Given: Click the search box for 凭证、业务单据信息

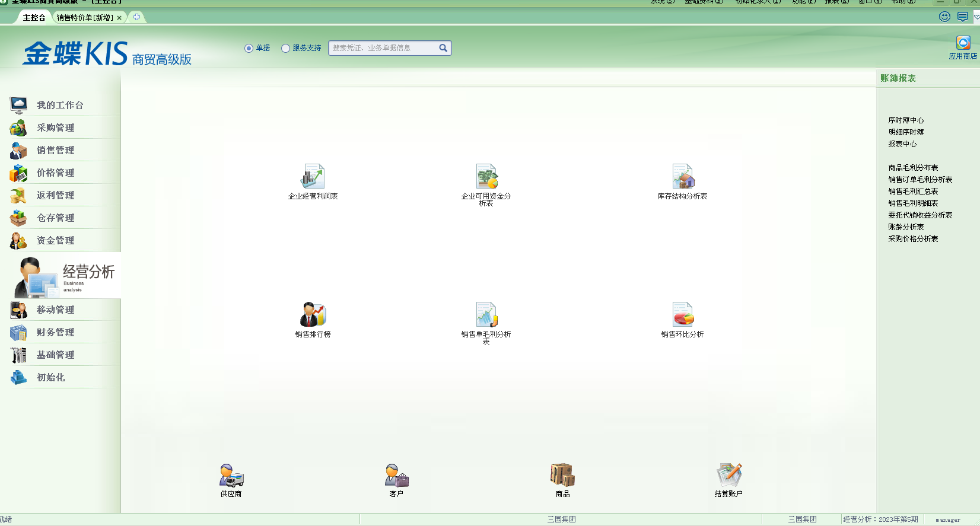Looking at the screenshot, I should tap(384, 48).
